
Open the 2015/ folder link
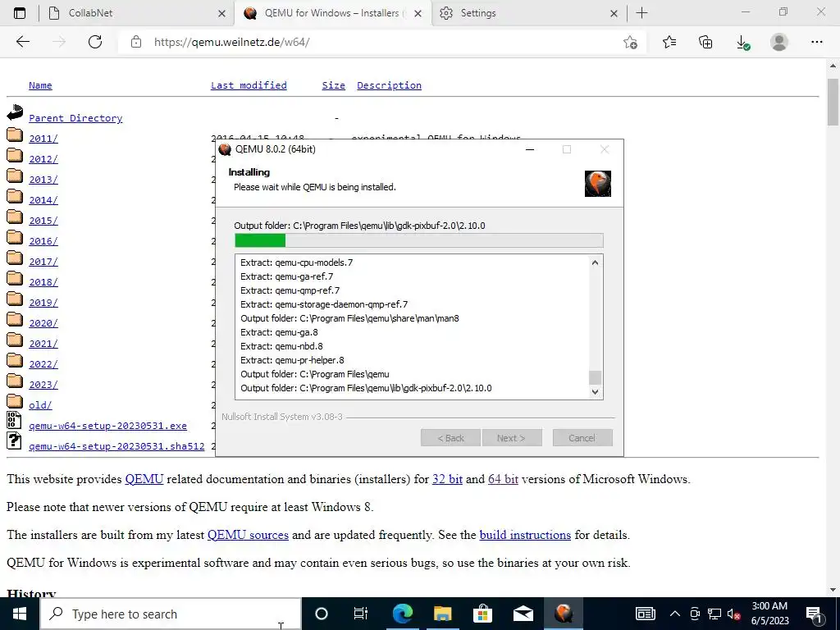[43, 220]
